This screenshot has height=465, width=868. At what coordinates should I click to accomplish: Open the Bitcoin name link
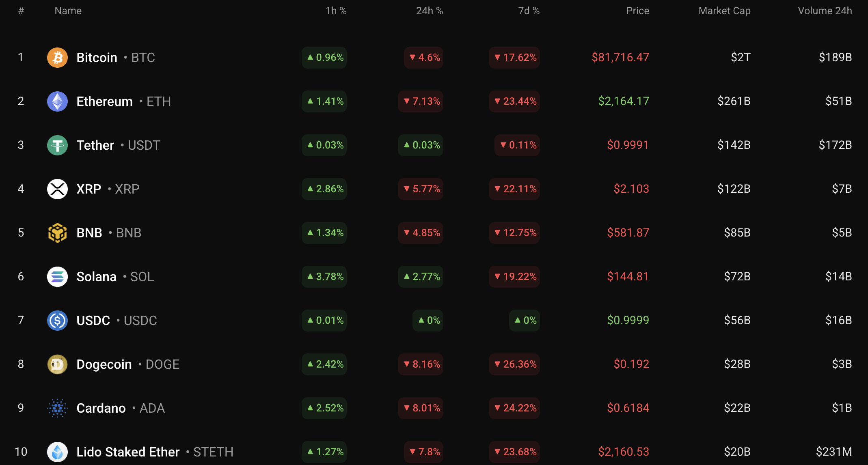97,58
